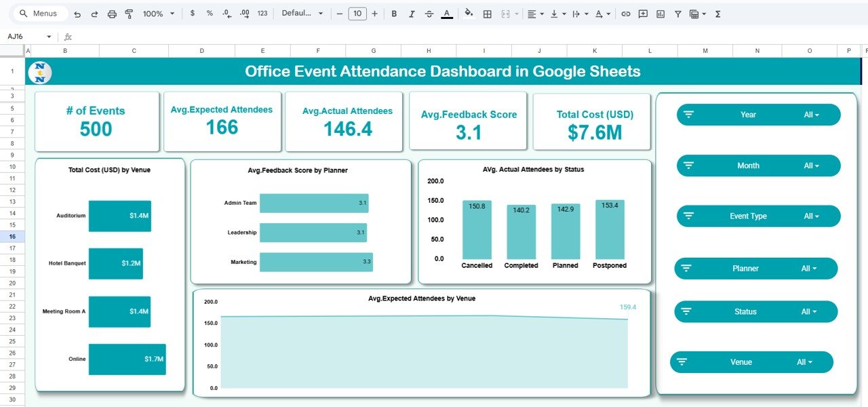Click the Print icon

pos(112,14)
